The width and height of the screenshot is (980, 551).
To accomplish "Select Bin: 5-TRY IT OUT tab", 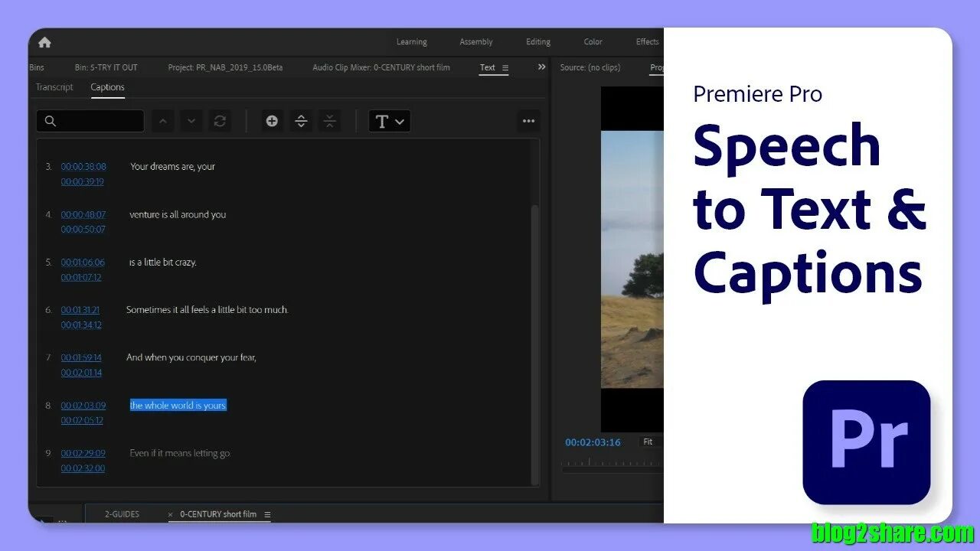I will pos(106,67).
